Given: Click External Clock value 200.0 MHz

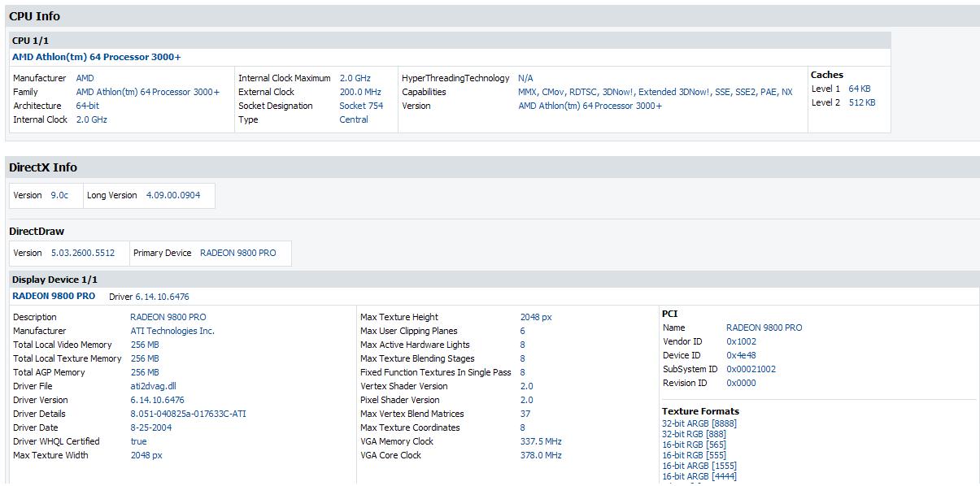Looking at the screenshot, I should click(359, 92).
